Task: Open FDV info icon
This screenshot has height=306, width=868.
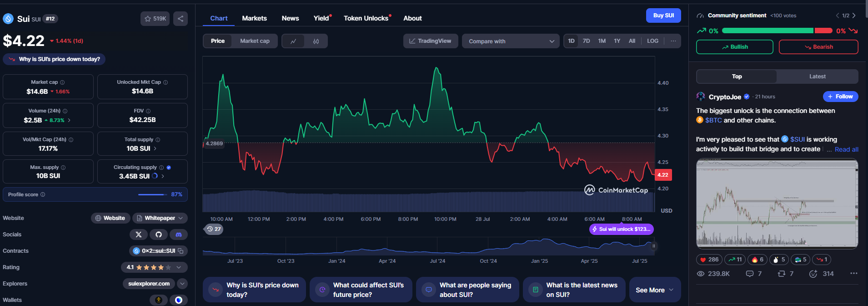Action: (x=148, y=111)
